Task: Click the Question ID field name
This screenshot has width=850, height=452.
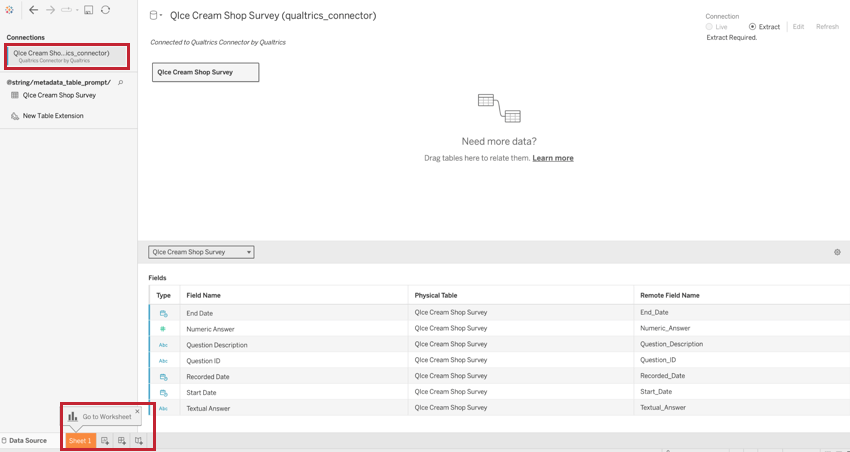Action: pos(203,360)
